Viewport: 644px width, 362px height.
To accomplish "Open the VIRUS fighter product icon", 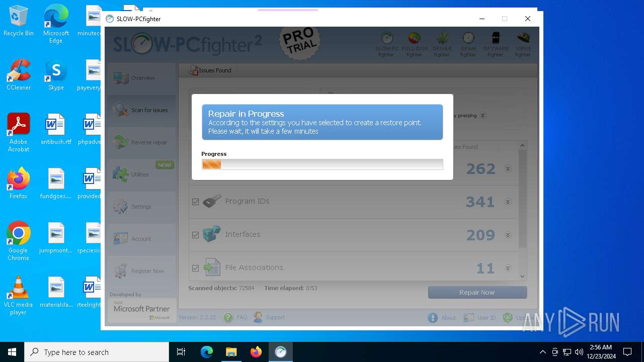I will 523,44.
